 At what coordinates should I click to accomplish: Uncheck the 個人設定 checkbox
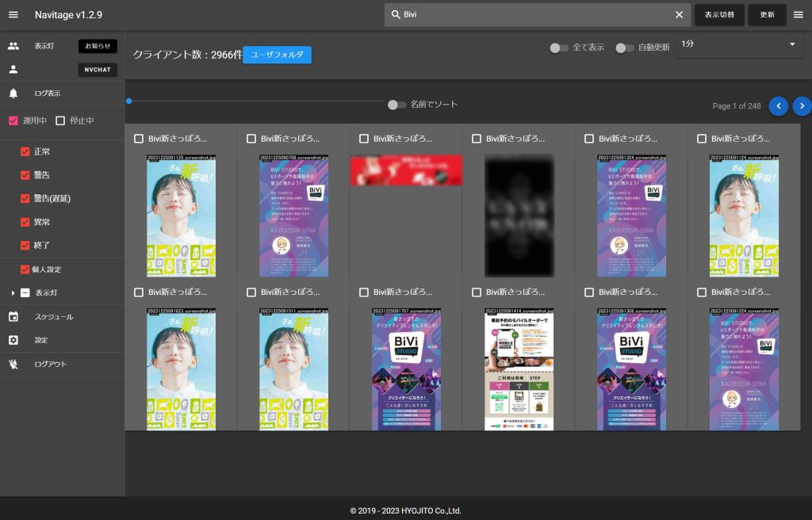tap(25, 270)
